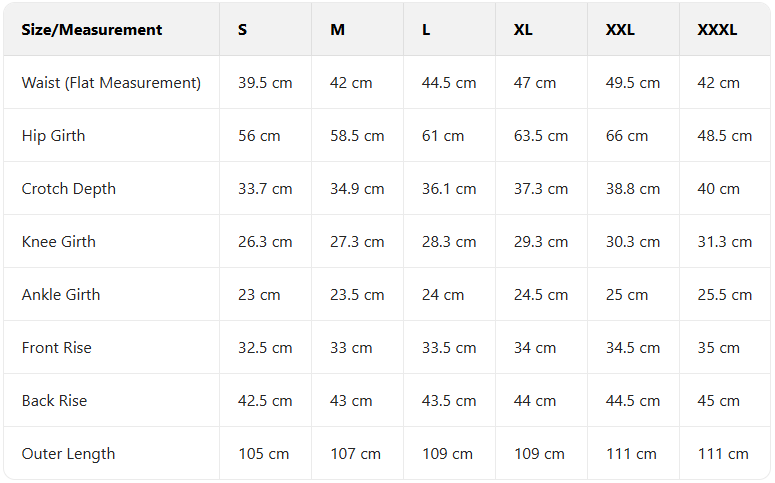Click the Crotch Depth row label
The height and width of the screenshot is (483, 775).
pyautogui.click(x=69, y=189)
